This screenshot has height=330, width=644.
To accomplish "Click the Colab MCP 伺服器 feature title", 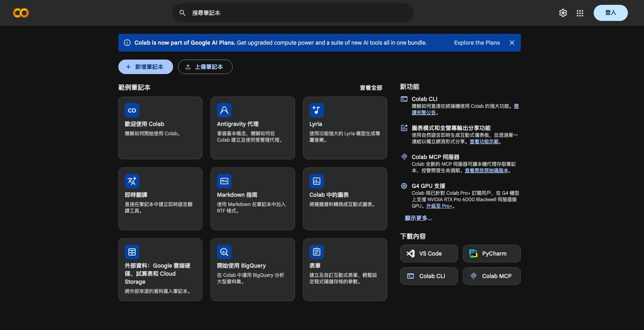I will 436,157.
